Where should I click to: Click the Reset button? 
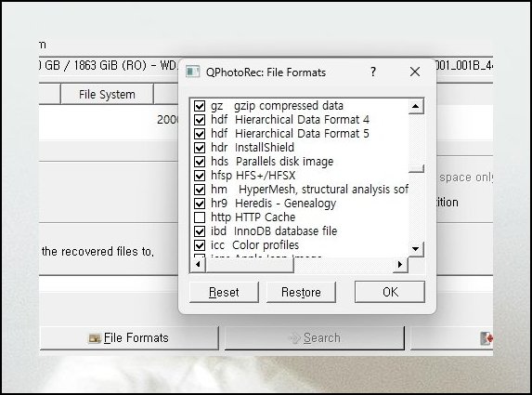(224, 292)
